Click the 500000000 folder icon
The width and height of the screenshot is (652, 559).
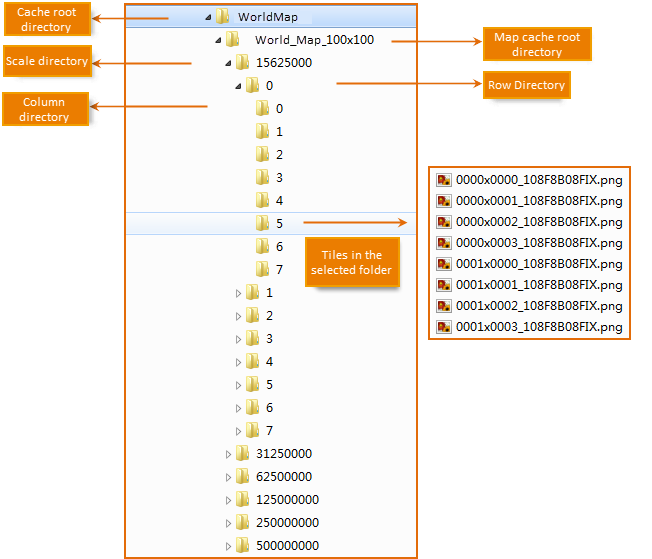click(x=242, y=546)
